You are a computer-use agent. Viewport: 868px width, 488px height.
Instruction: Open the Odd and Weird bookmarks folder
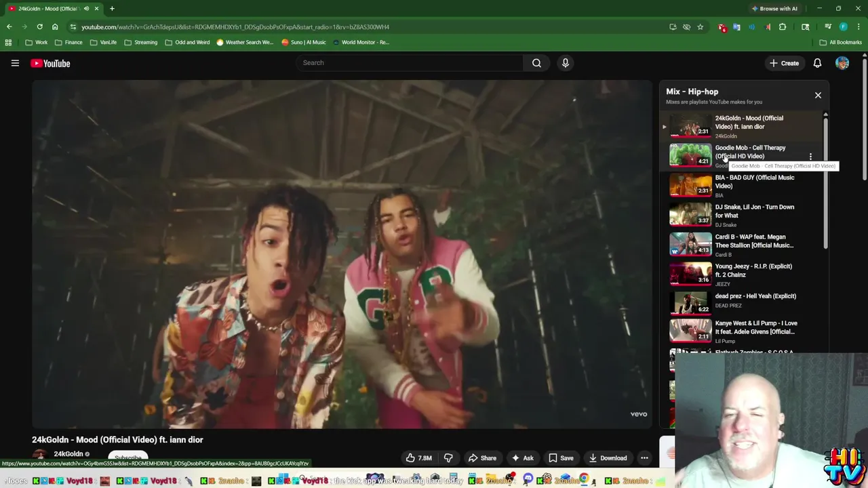click(187, 42)
